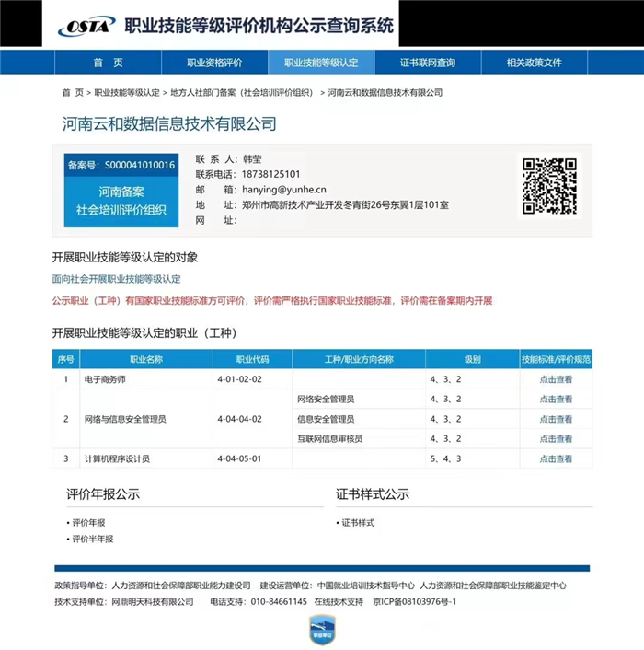Screen dimensions: 644x650
Task: Switch to 职业资格评价 navigation tab
Action: pos(214,63)
